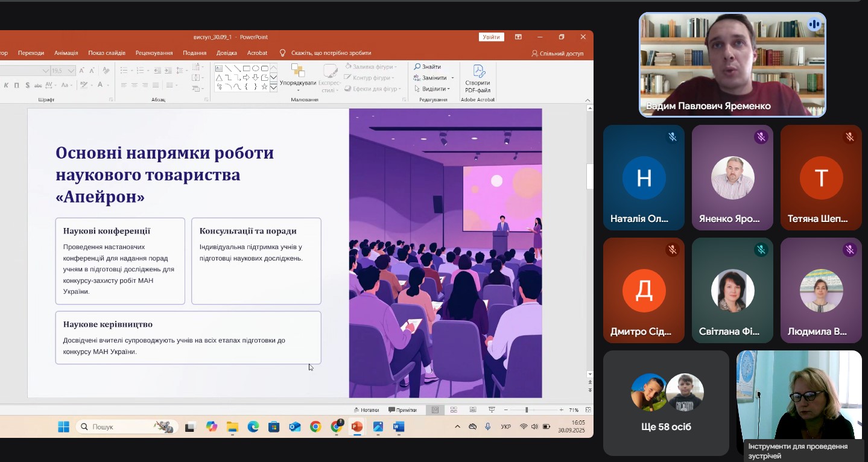Open the Рецензування ribbon tab
The height and width of the screenshot is (462, 868).
154,53
